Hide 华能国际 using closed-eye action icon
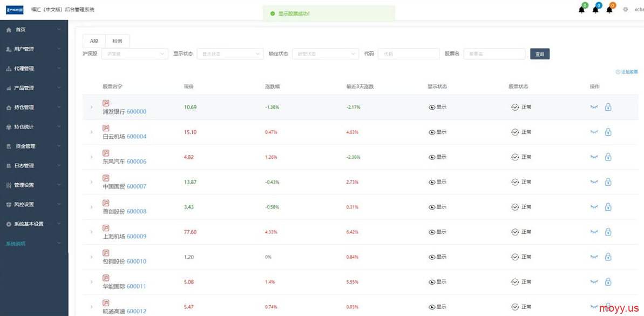This screenshot has height=316, width=644. 594,283
